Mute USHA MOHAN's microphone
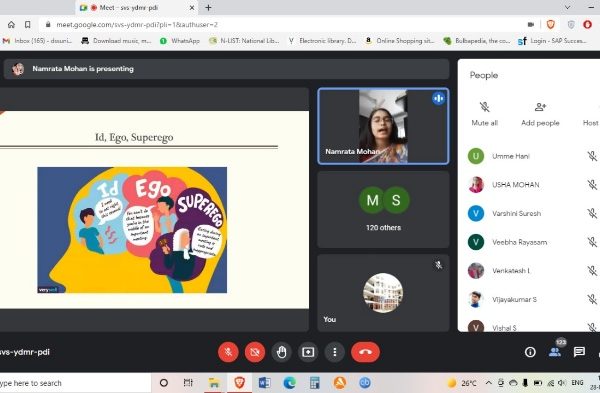Viewport: 600px width, 393px height. (x=592, y=185)
